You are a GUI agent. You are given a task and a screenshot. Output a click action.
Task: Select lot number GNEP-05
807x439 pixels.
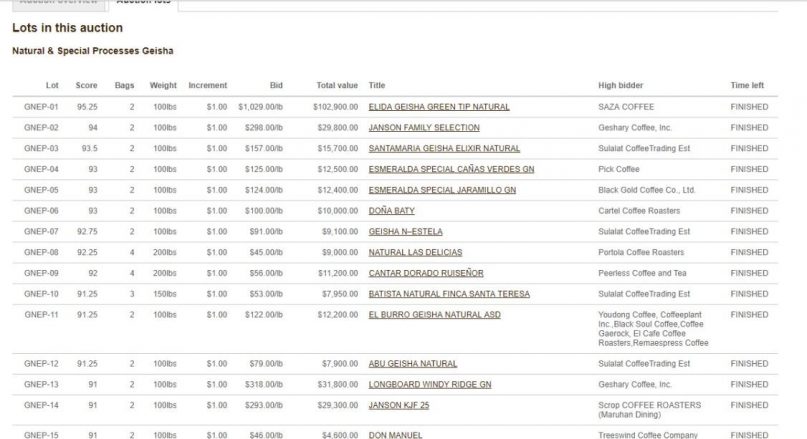coord(41,190)
